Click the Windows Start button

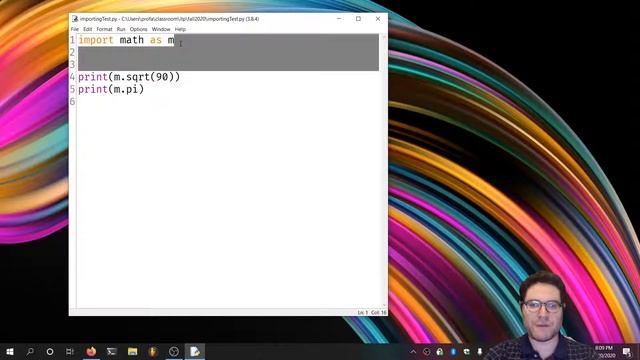pyautogui.click(x=10, y=351)
